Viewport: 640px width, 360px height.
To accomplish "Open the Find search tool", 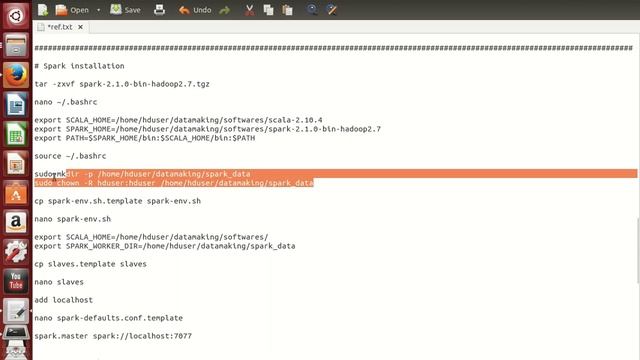I will point(312,10).
